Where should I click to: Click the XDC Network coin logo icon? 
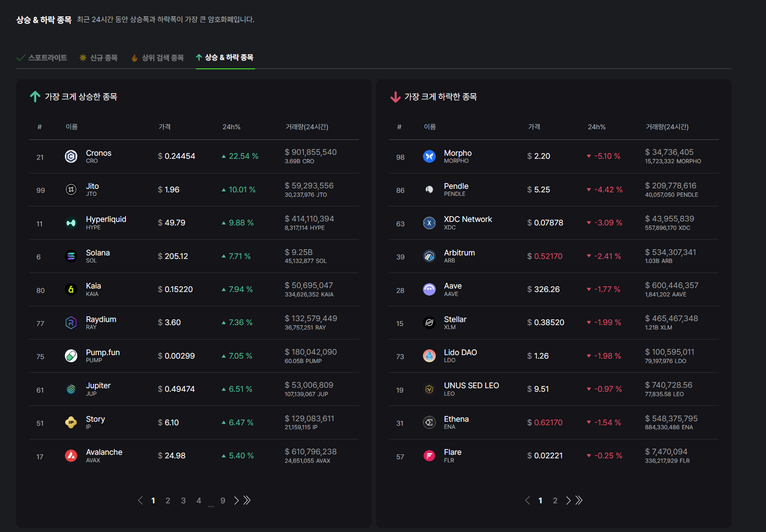tap(429, 223)
